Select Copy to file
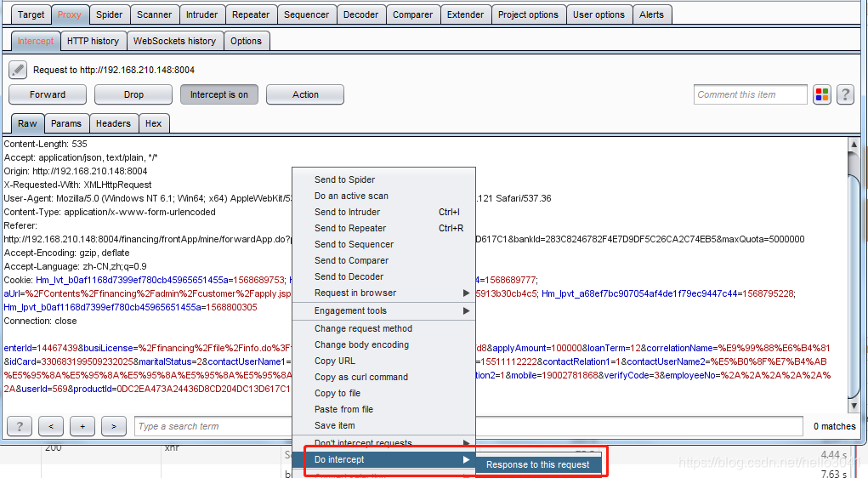 tap(383, 393)
